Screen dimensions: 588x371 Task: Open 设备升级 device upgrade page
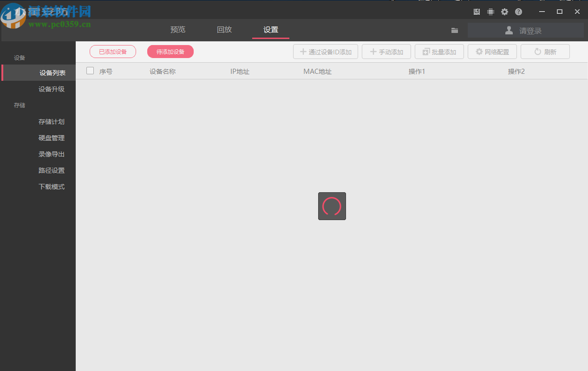tap(52, 89)
